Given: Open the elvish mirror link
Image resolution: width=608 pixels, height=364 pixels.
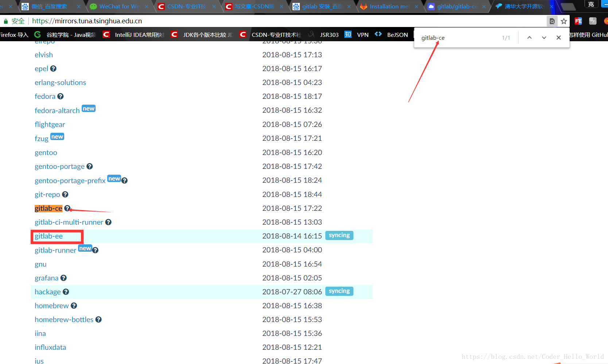Looking at the screenshot, I should (44, 55).
